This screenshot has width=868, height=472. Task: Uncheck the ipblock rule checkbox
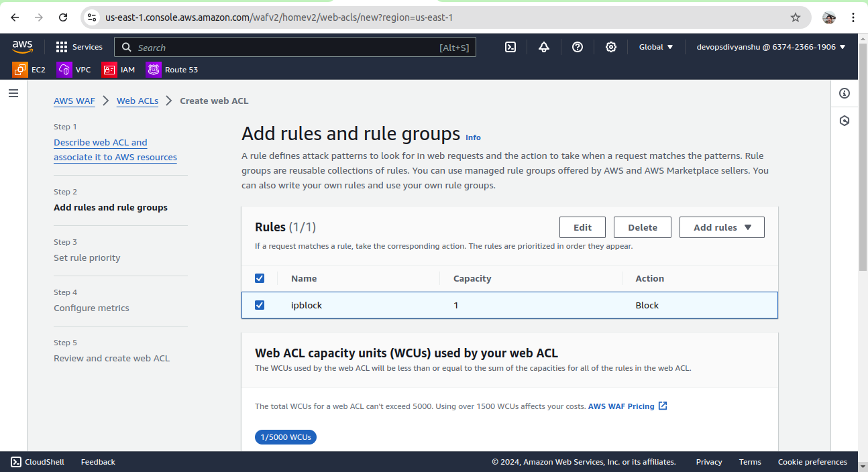(x=260, y=305)
